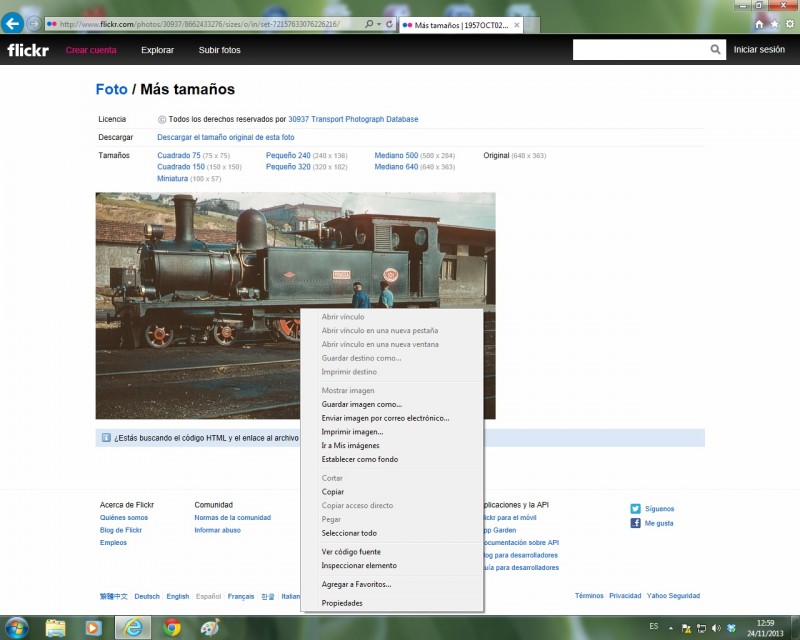The height and width of the screenshot is (640, 800).
Task: Click the Twitter bird icon
Action: 635,509
